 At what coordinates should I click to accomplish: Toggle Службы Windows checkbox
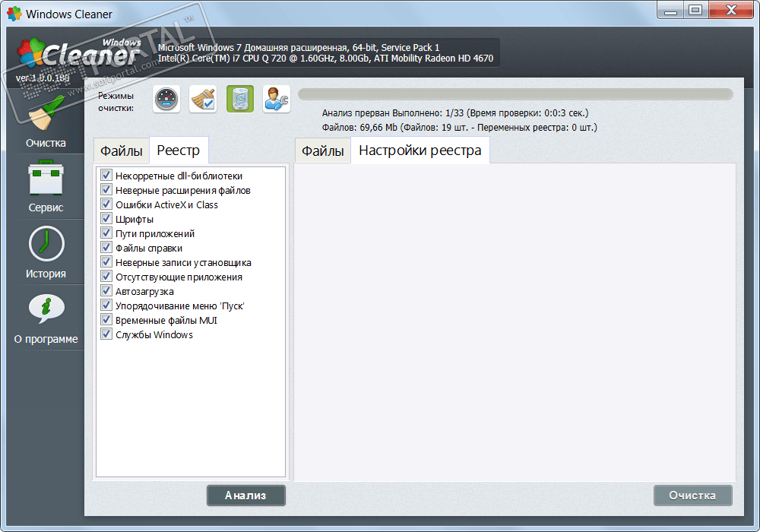point(106,334)
